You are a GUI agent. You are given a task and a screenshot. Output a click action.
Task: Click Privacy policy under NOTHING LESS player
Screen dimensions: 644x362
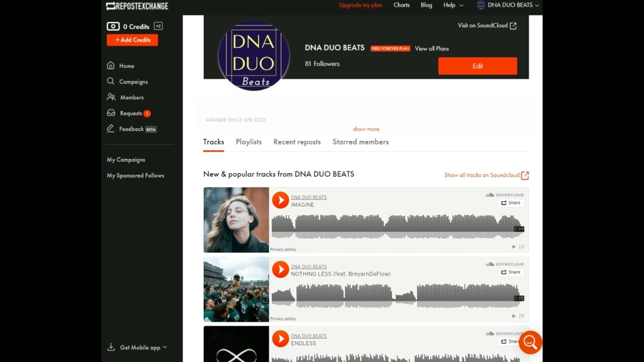point(283,319)
